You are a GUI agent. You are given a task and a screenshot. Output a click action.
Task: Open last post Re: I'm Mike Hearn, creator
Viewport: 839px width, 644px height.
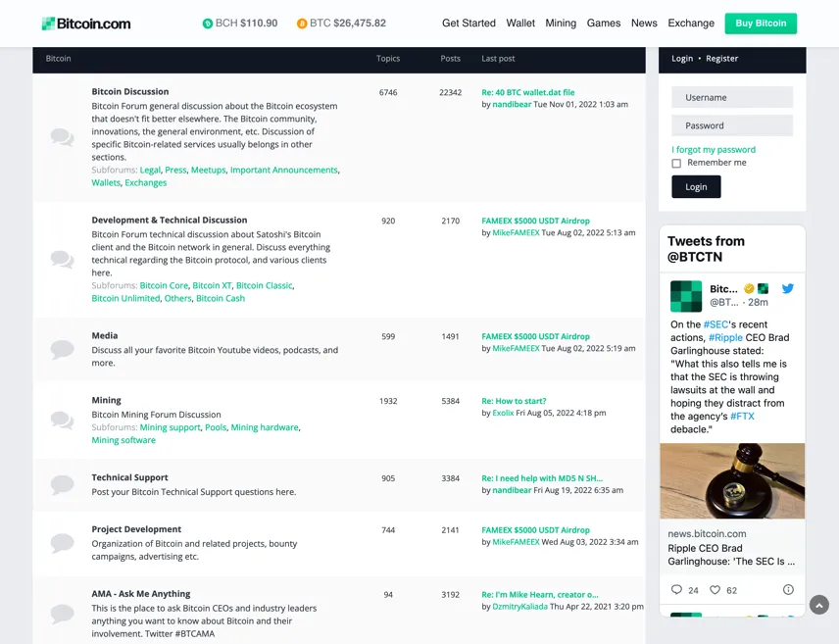[x=540, y=595]
